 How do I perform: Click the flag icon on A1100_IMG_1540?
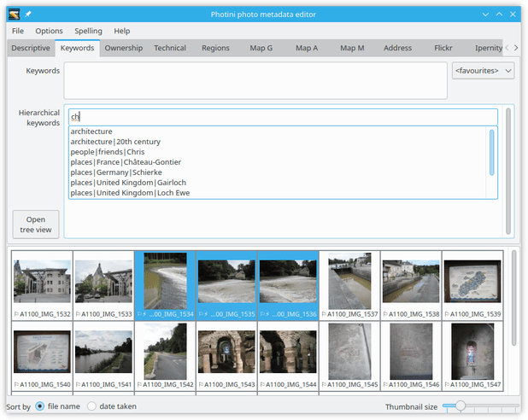tap(16, 384)
